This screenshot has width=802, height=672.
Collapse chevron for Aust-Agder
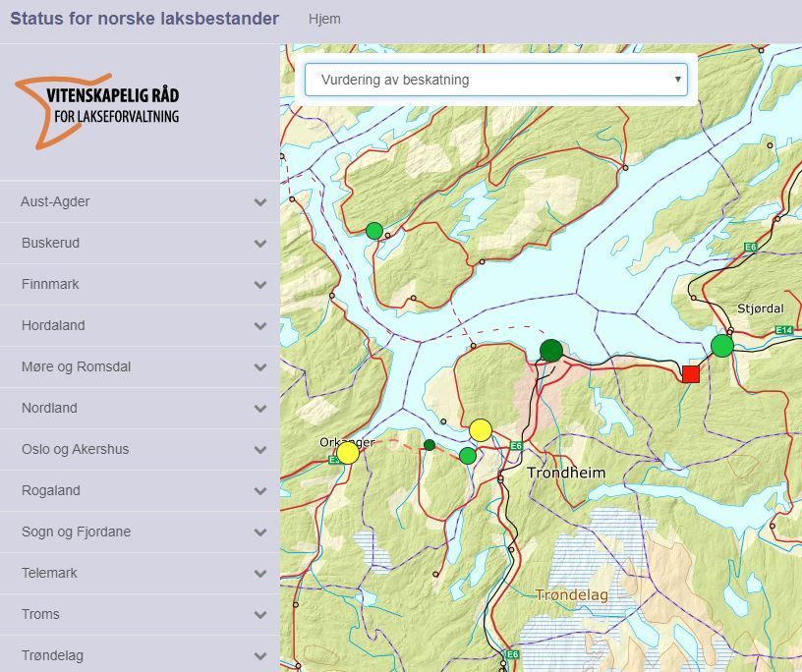259,201
